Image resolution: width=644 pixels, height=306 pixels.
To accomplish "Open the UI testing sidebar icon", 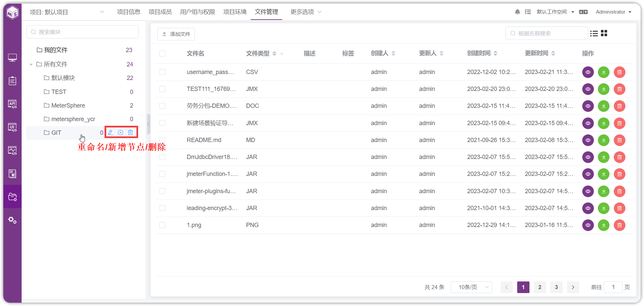I will tap(12, 127).
